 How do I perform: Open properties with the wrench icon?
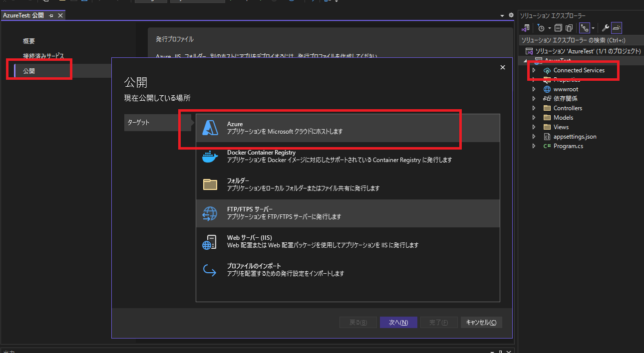[606, 28]
